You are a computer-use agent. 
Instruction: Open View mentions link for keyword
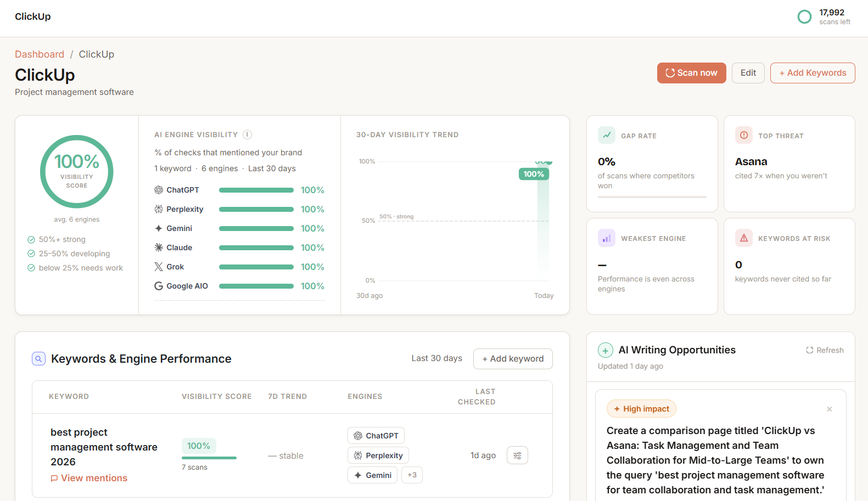pos(89,478)
